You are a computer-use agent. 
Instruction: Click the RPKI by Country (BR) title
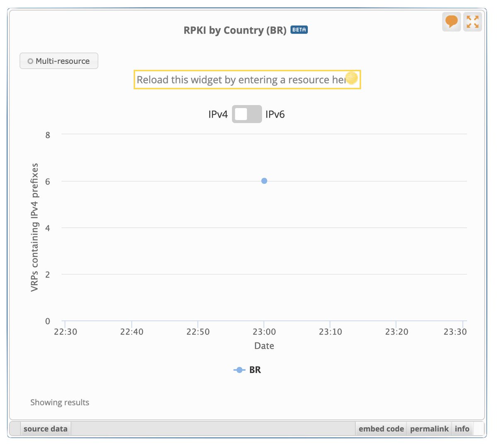tap(234, 30)
